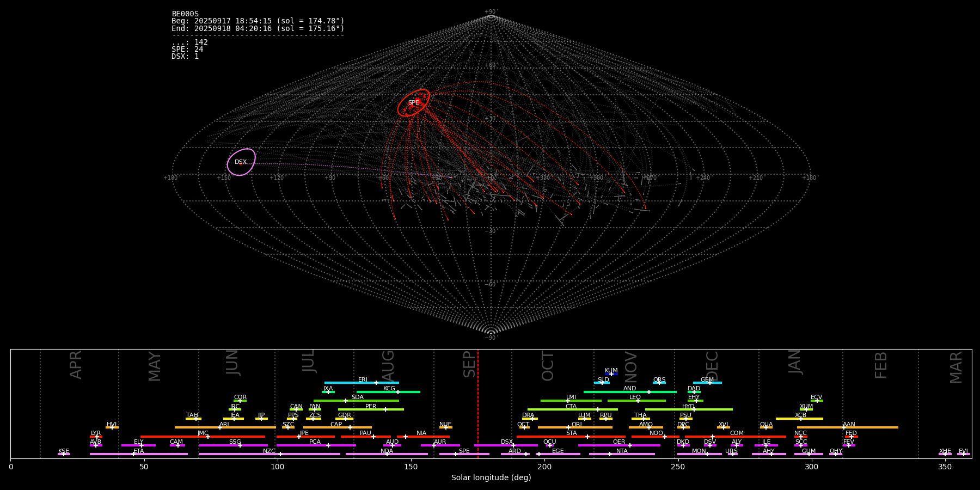Click the COM shower bar label
This screenshot has height=490, width=980.
coord(737,433)
